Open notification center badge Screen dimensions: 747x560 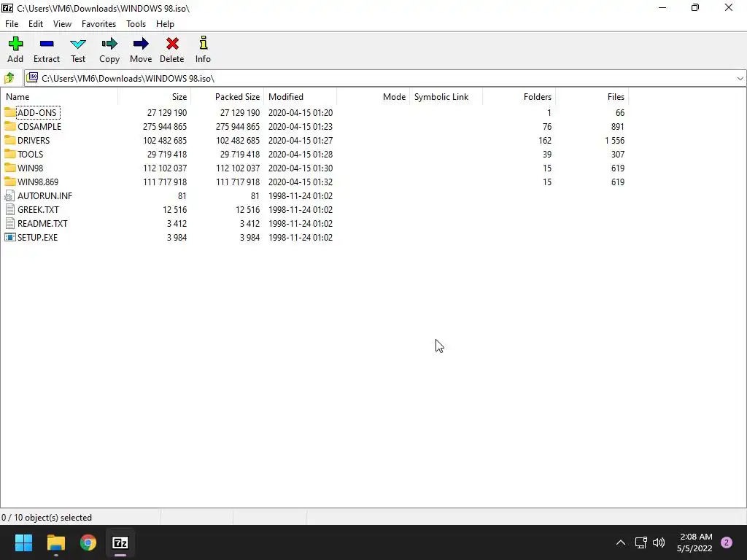tap(727, 542)
